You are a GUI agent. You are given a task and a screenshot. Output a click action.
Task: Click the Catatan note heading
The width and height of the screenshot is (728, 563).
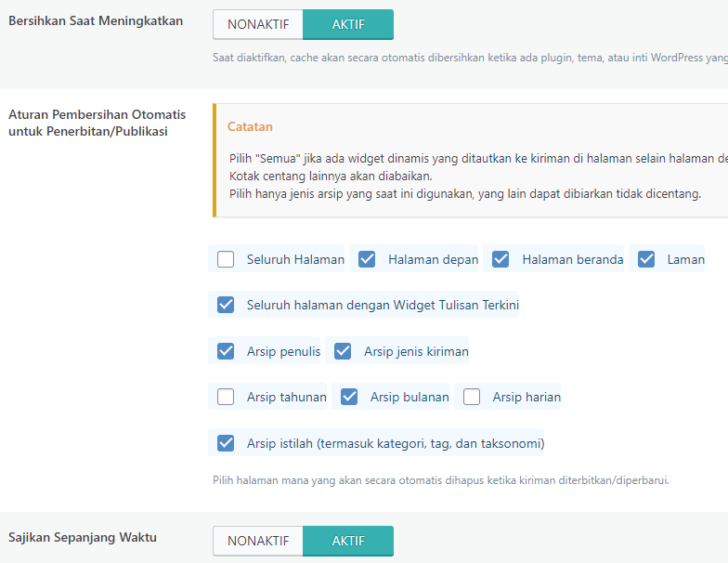coord(250,126)
